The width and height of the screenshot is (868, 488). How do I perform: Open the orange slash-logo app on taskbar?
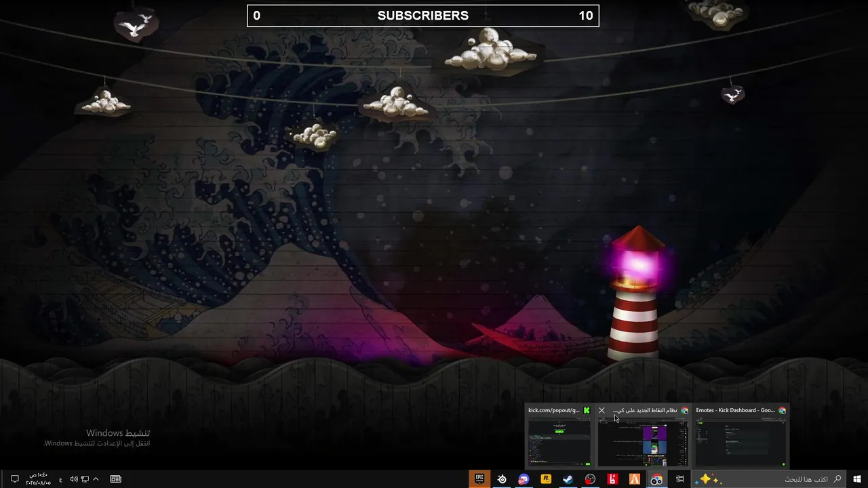point(634,479)
